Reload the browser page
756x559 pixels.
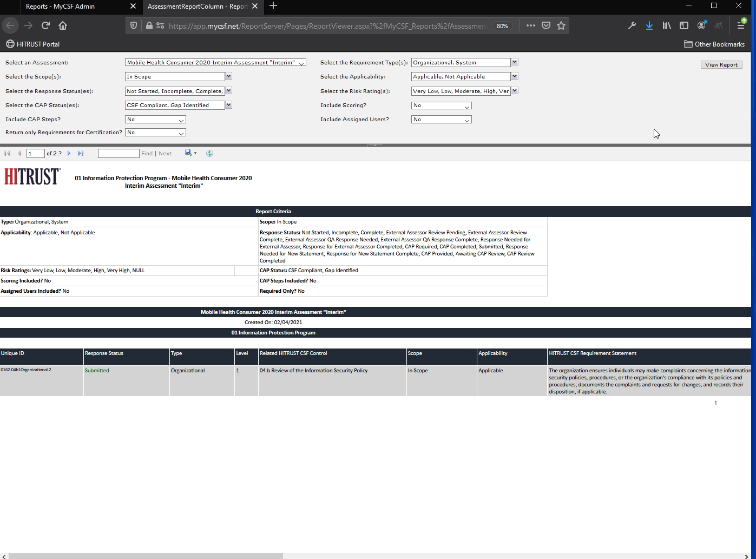(x=45, y=25)
